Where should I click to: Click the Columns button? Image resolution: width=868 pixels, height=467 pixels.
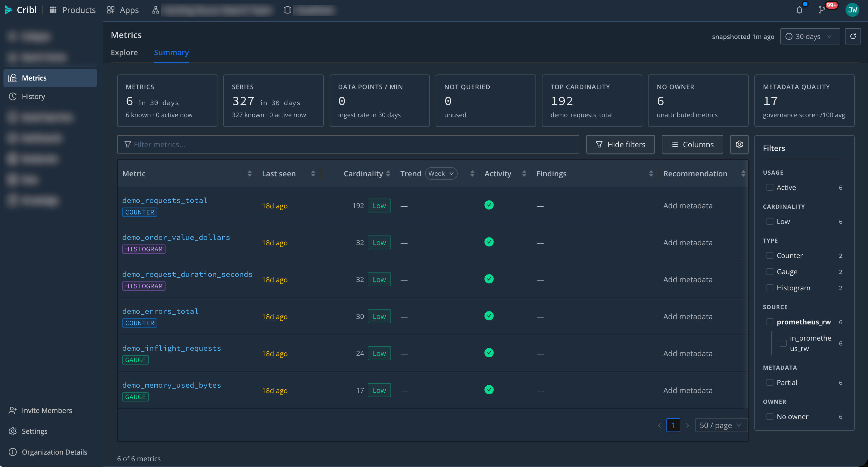[692, 144]
